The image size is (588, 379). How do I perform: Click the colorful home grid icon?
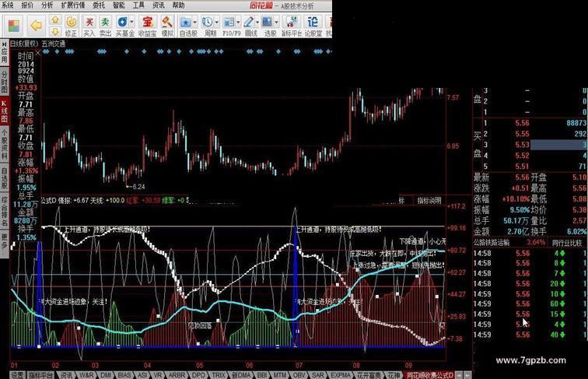pyautogui.click(x=14, y=26)
